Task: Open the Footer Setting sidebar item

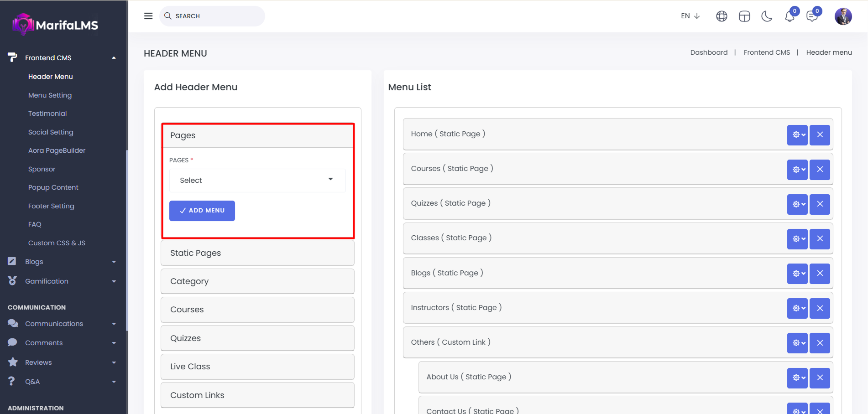Action: (x=51, y=206)
